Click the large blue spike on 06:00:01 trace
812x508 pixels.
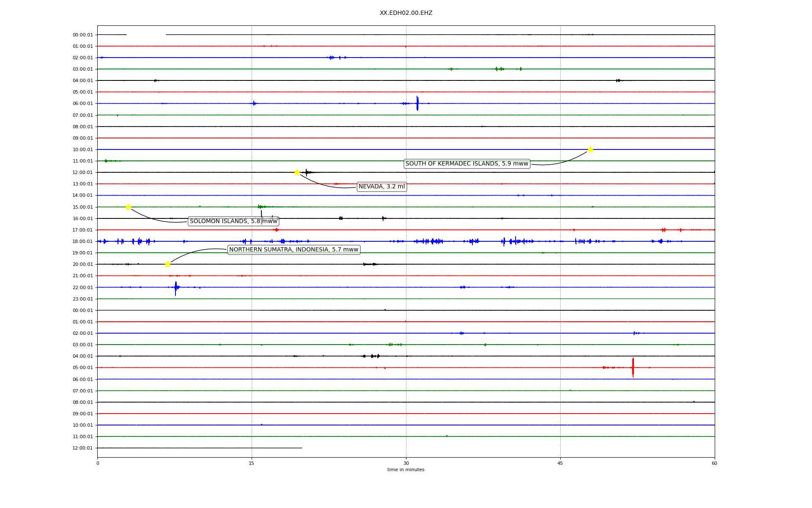(x=417, y=103)
